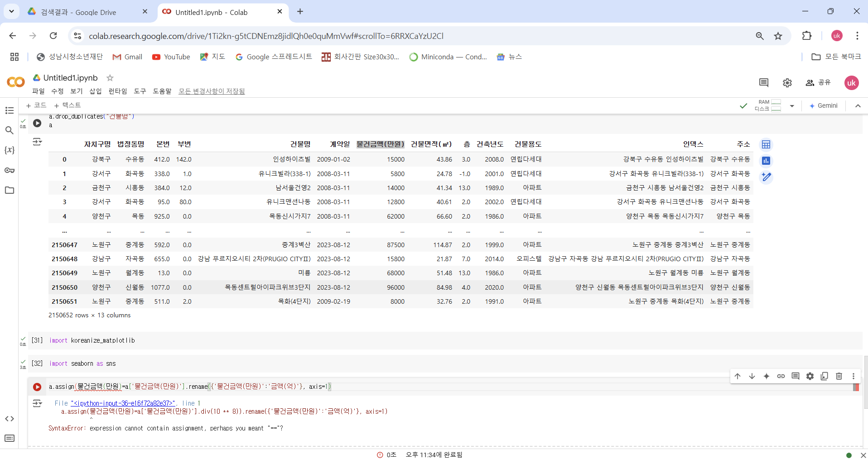
Task: Open Colab settings gear in header
Action: tap(787, 82)
